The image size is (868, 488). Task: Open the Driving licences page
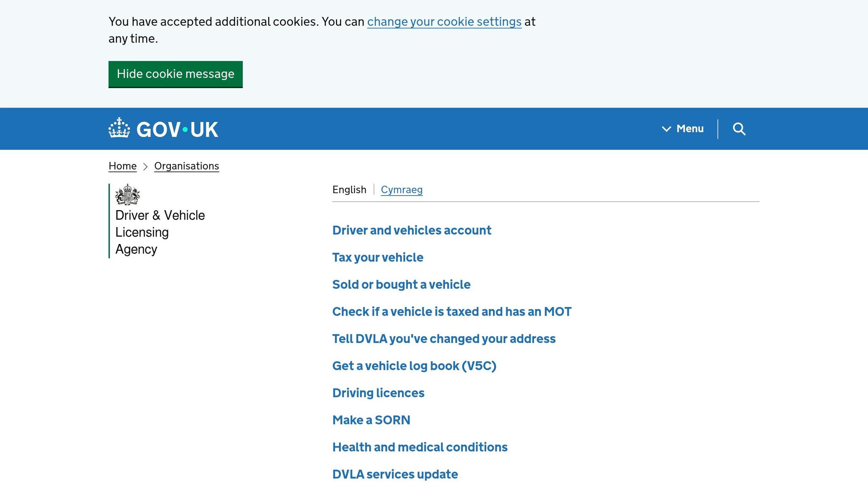(378, 393)
